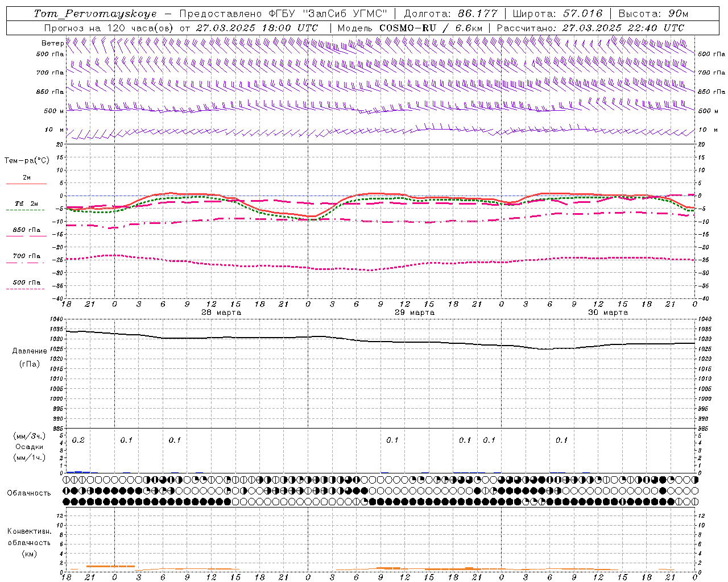This screenshot has height=582, width=728.
Task: Click the station title Tom_Pervomayskoye
Action: (95, 14)
